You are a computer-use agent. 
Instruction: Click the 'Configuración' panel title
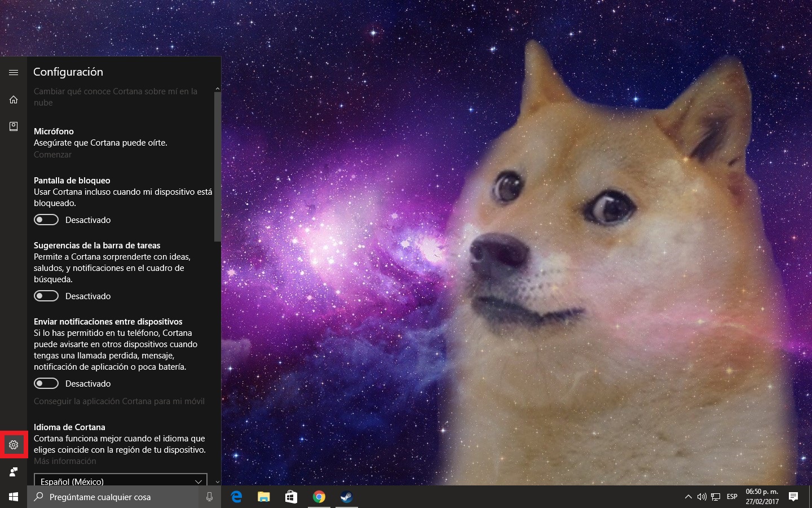point(68,72)
